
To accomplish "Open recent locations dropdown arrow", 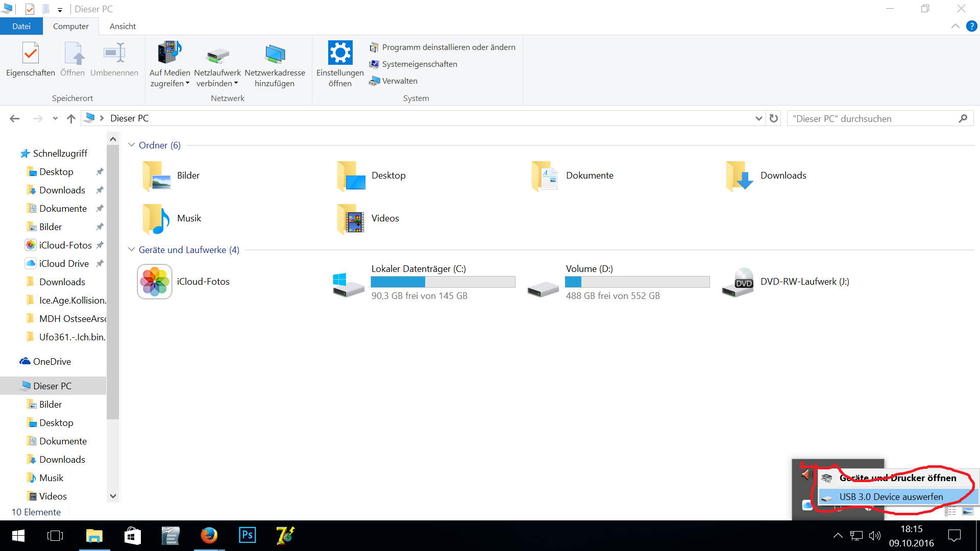I will [55, 118].
